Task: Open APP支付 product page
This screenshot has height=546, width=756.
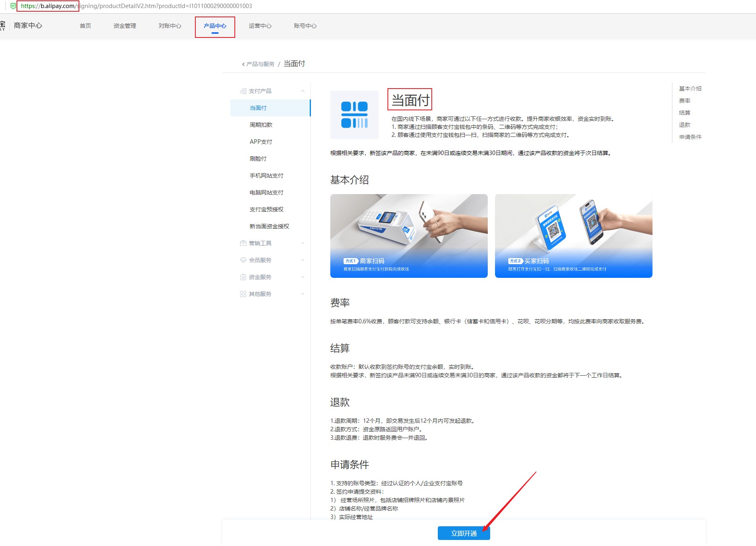Action: (x=261, y=142)
